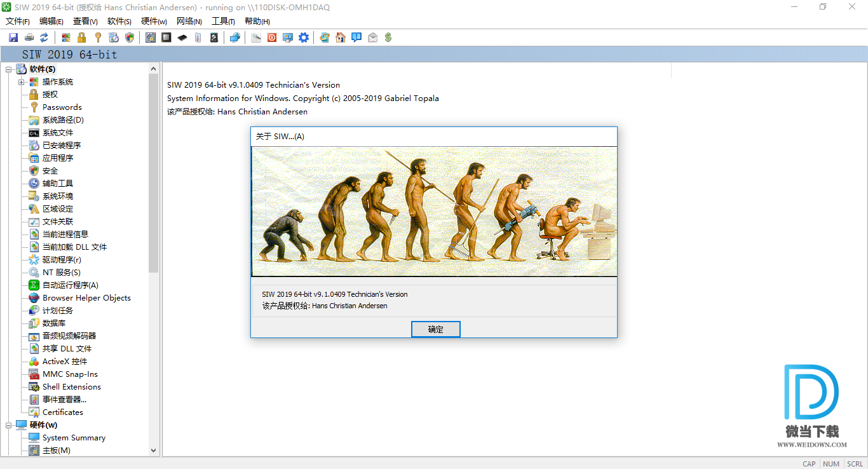868x469 pixels.
Task: Select 系统路径(D) in the tree
Action: tap(63, 120)
